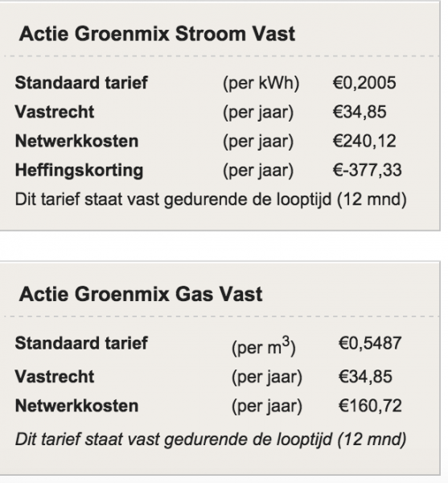The width and height of the screenshot is (448, 483).
Task: Click the Netwerkkosten label in Gas panel
Action: pyautogui.click(x=76, y=406)
